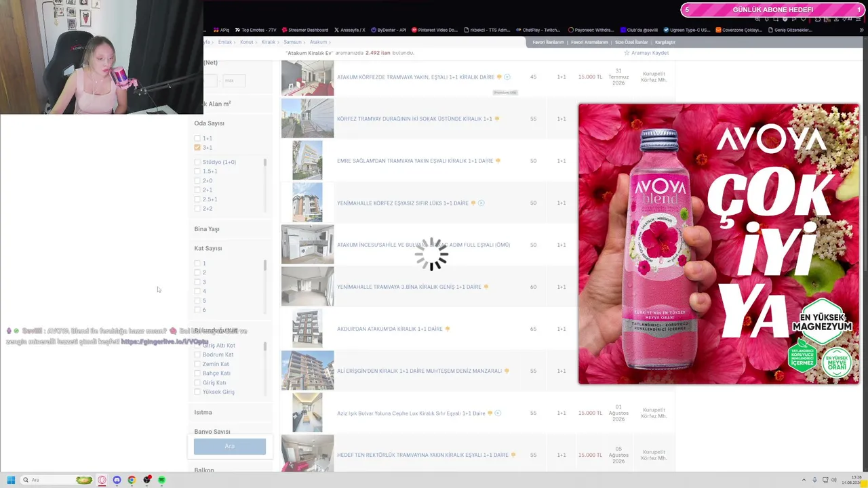Open the Karşılaştır menu item

[x=665, y=42]
